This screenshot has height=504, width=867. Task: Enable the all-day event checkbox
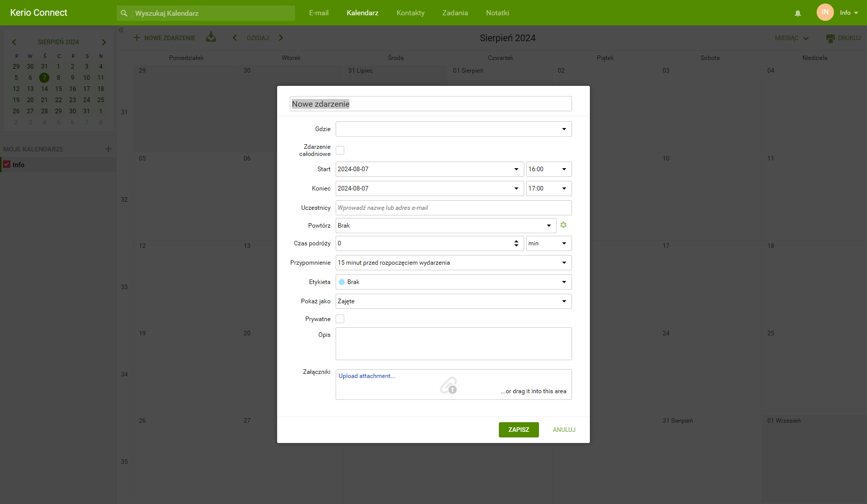340,150
